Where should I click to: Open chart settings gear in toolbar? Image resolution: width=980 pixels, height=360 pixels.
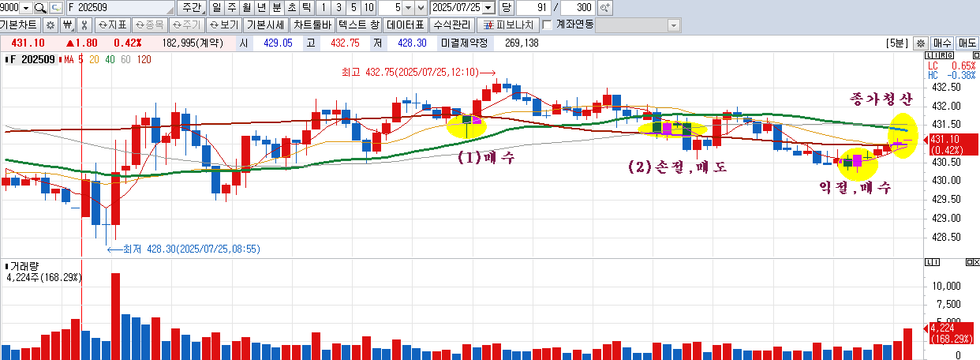tap(50, 24)
